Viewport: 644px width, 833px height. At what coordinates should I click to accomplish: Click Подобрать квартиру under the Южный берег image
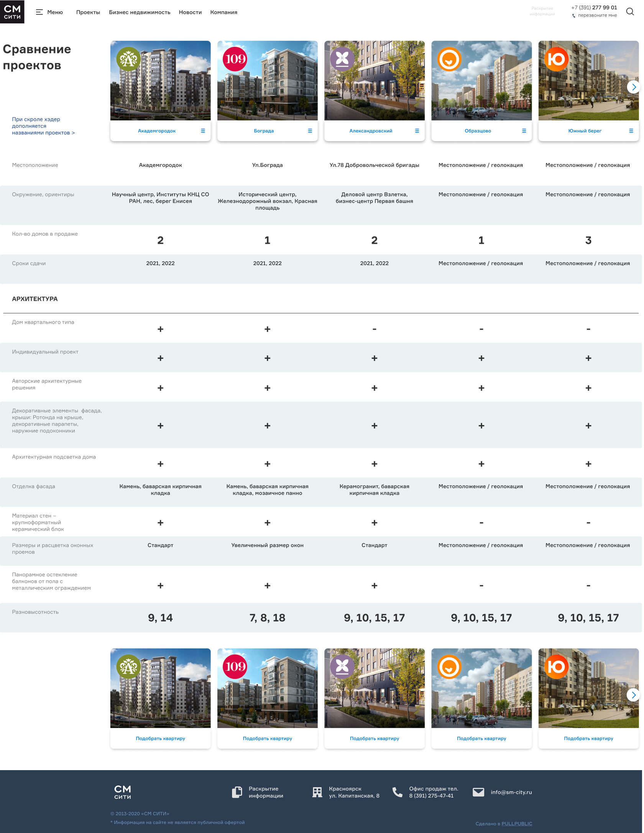tap(588, 738)
